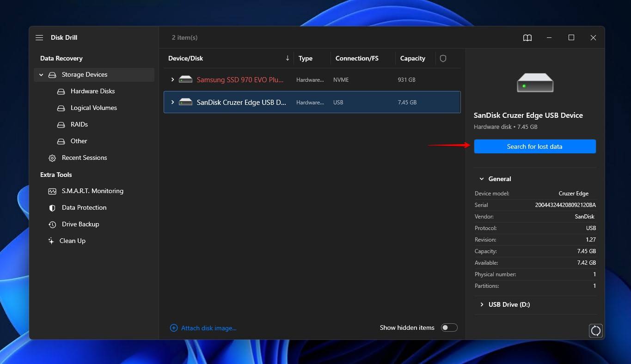Click the 931 GB capacity cell
631x364 pixels.
click(x=407, y=80)
